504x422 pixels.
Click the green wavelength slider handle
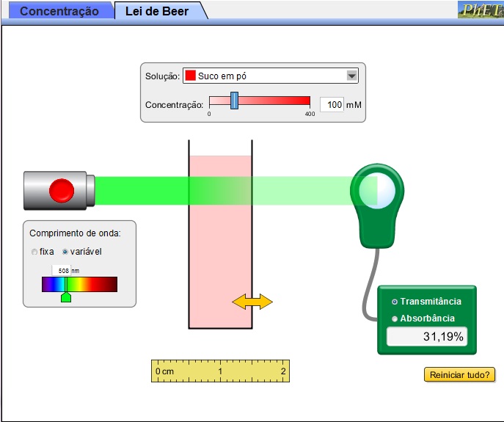[x=66, y=296]
